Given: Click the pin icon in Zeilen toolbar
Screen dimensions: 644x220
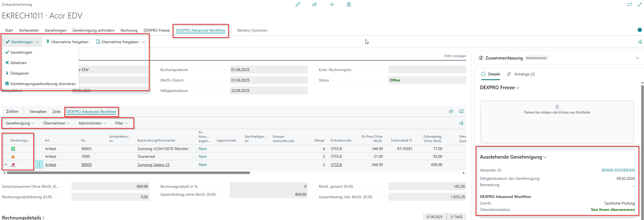Looking at the screenshot, I should [461, 123].
